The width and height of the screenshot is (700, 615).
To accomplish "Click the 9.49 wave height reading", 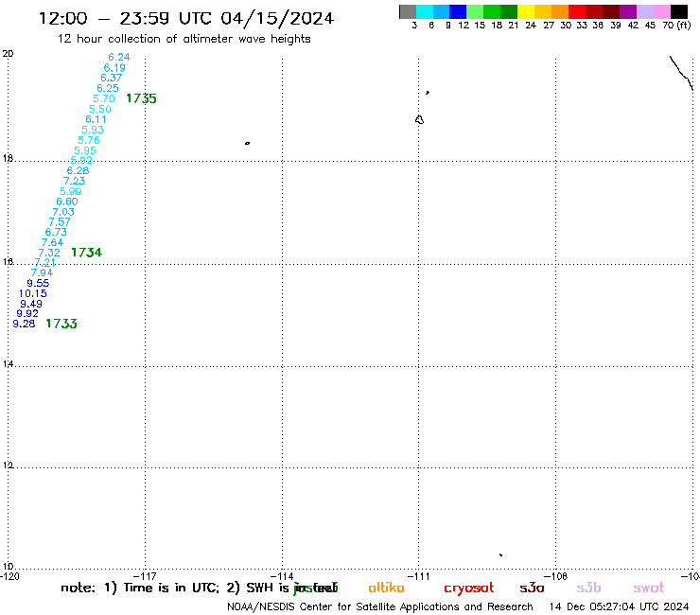I will tap(31, 304).
